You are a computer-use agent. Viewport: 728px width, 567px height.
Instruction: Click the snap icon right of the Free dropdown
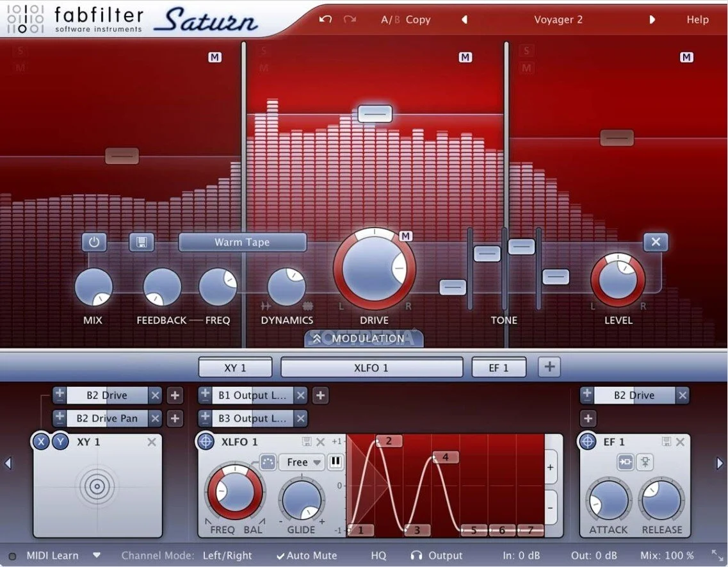point(336,461)
